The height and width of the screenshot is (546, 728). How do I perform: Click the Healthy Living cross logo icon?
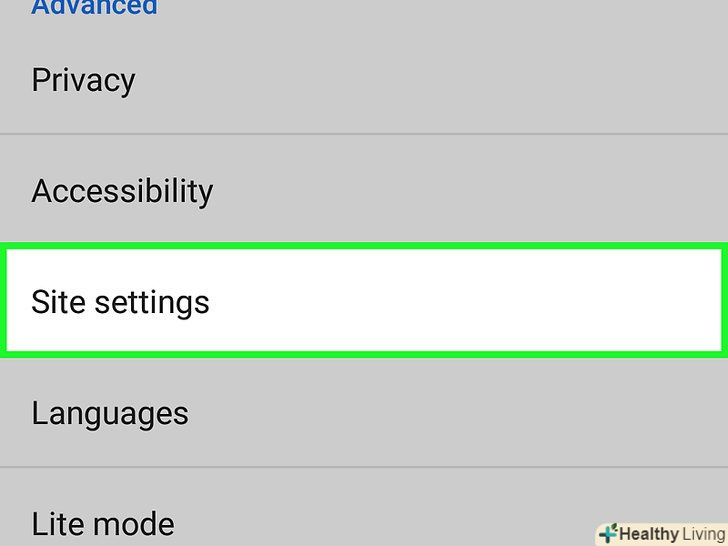coord(607,534)
